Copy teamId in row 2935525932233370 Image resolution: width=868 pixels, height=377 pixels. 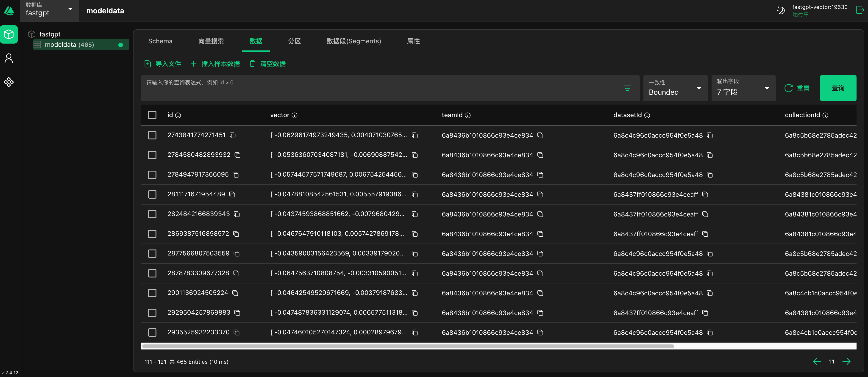point(540,333)
